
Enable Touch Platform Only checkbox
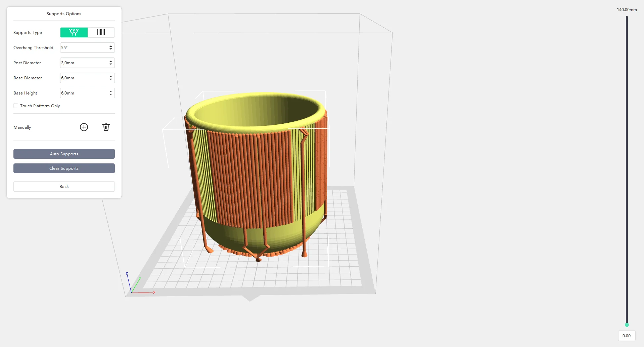click(16, 106)
